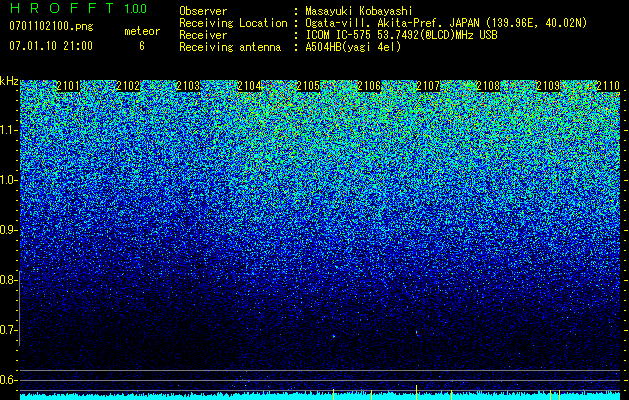Click the Receiving antenna field label
The width and height of the screenshot is (629, 400).
(230, 47)
